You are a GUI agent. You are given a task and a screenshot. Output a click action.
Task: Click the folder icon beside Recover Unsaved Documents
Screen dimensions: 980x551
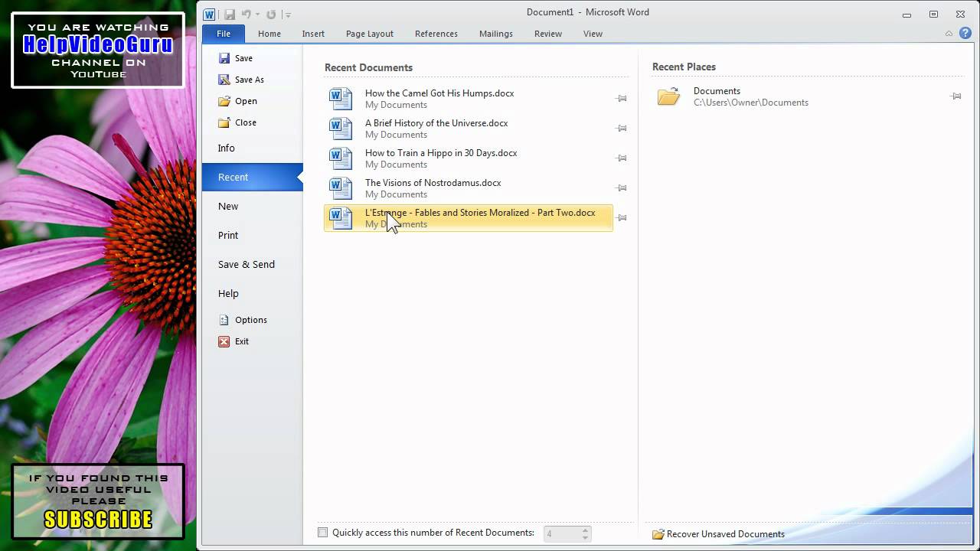click(x=658, y=534)
